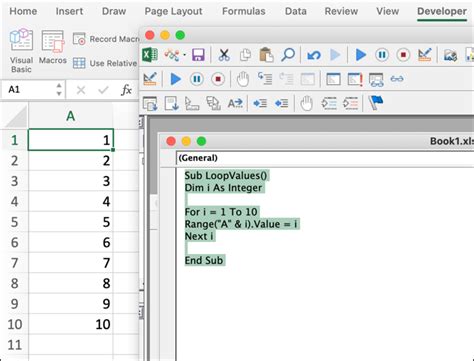Click the Find magnifier icon
The width and height of the screenshot is (474, 361).
click(x=288, y=55)
